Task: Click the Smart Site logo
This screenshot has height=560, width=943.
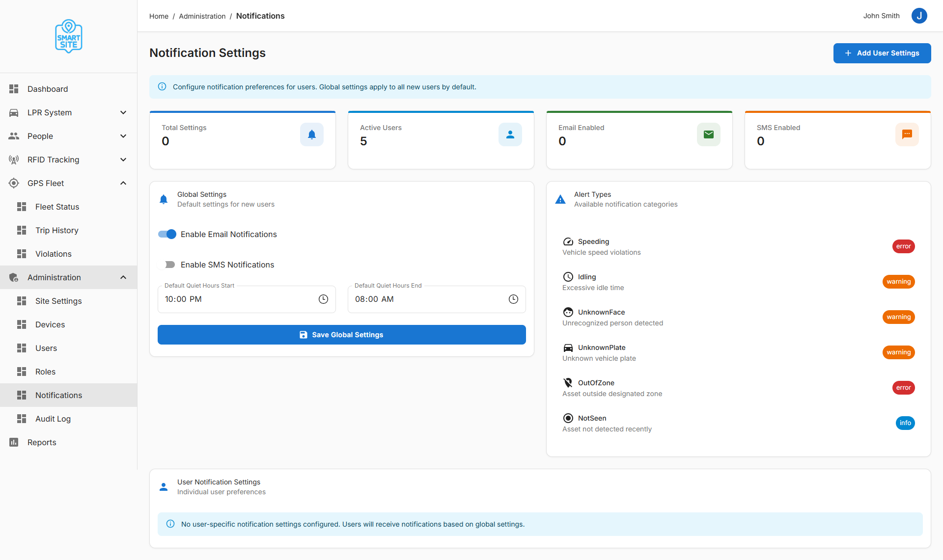Action: 68,36
